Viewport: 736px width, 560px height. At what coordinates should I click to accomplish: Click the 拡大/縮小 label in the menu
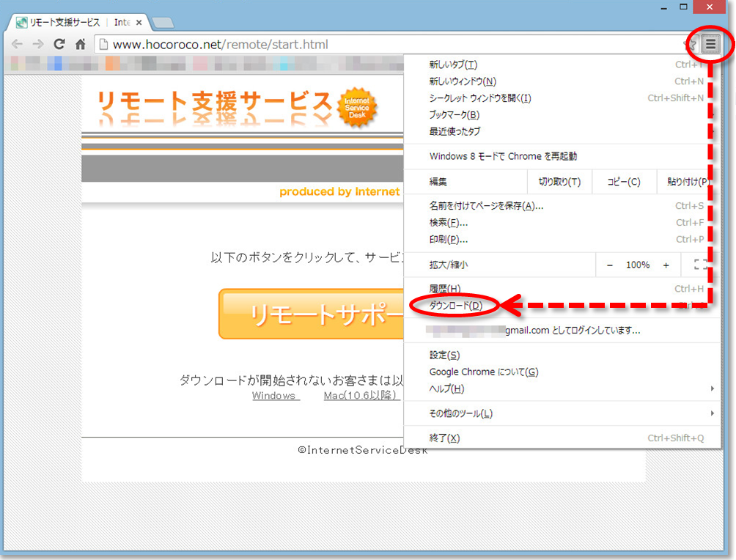click(448, 265)
